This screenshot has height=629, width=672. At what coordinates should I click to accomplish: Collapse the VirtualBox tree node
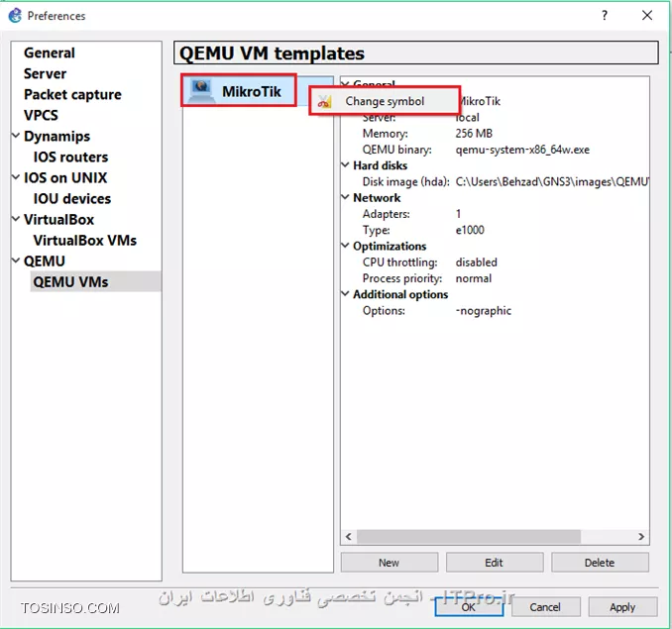(x=16, y=219)
